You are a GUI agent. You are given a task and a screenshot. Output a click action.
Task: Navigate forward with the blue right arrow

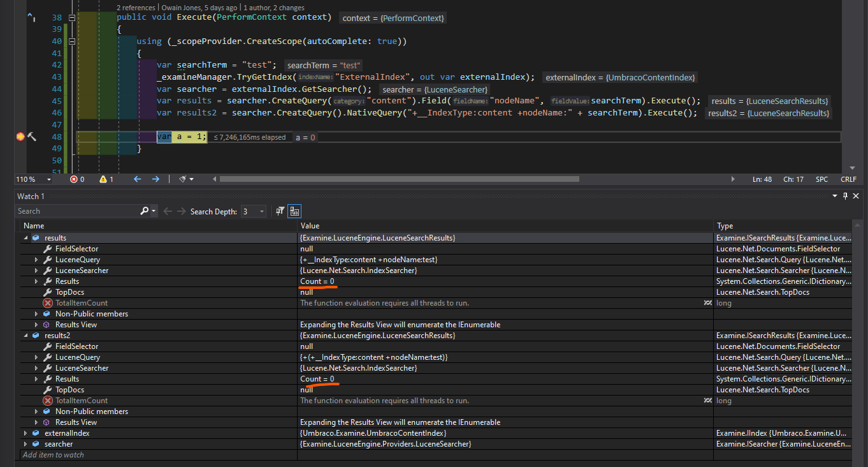tap(156, 179)
